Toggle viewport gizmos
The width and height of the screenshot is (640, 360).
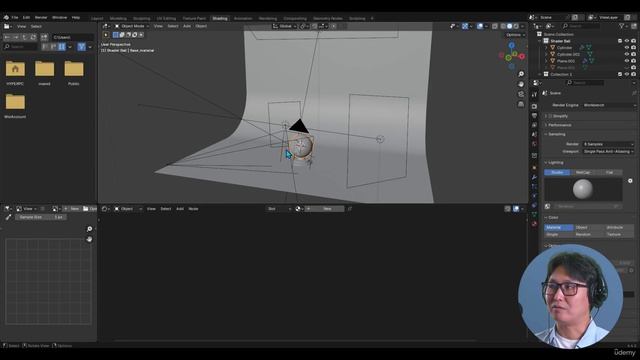coord(465,26)
